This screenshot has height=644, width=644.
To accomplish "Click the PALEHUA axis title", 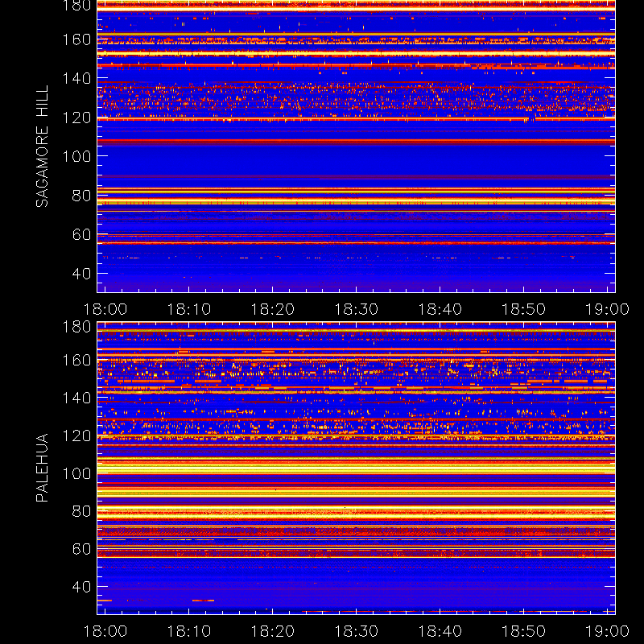I will (x=42, y=468).
